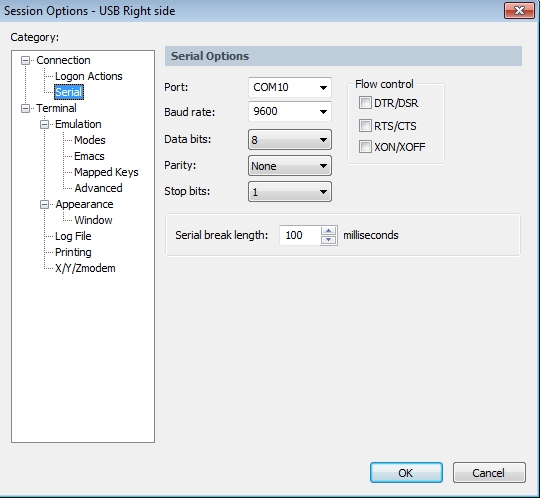This screenshot has height=498, width=540.
Task: Open the Stop bits dropdown
Action: (290, 192)
